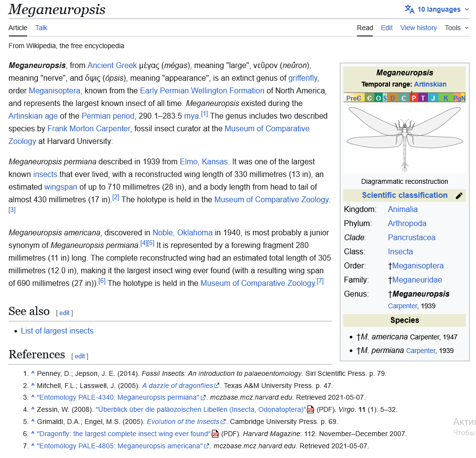Click external link icon after Evolution of the Insects

223,422
